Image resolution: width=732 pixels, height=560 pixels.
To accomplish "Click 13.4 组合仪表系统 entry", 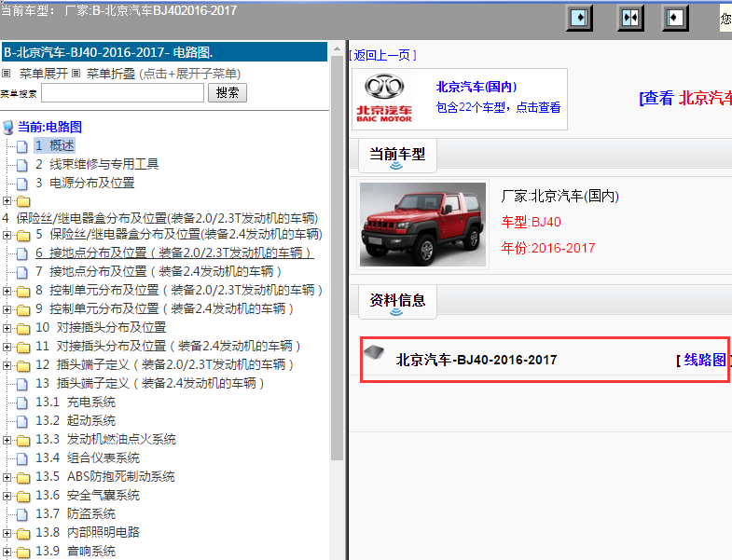I will click(x=88, y=458).
